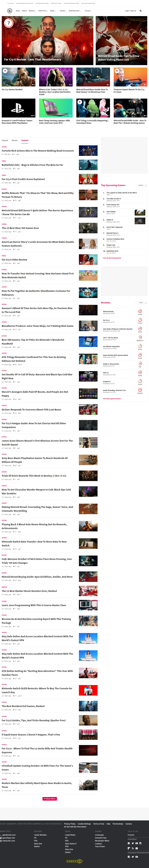Expand the Reviews nav dropdown
This screenshot has width=149, height=868.
[32, 11]
